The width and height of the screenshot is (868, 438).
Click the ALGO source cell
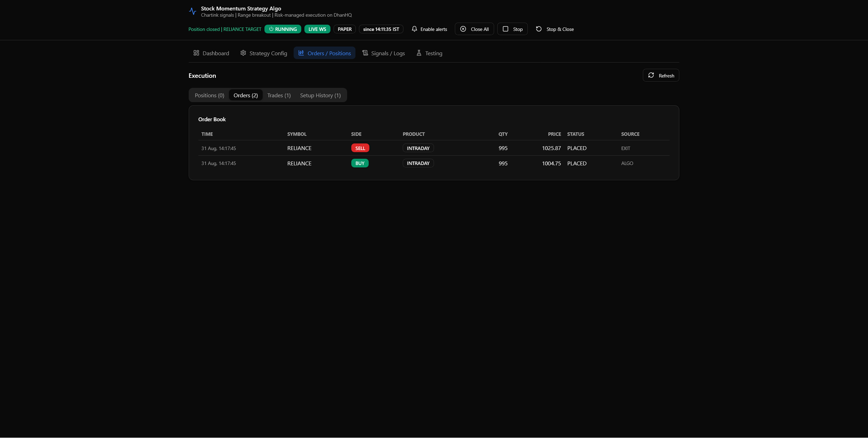(627, 163)
